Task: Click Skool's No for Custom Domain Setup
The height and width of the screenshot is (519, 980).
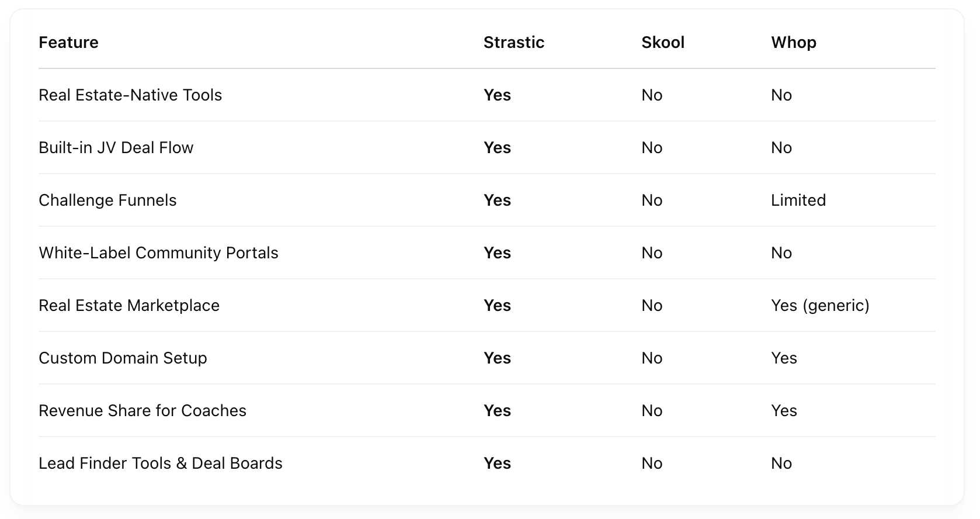Action: (x=652, y=358)
